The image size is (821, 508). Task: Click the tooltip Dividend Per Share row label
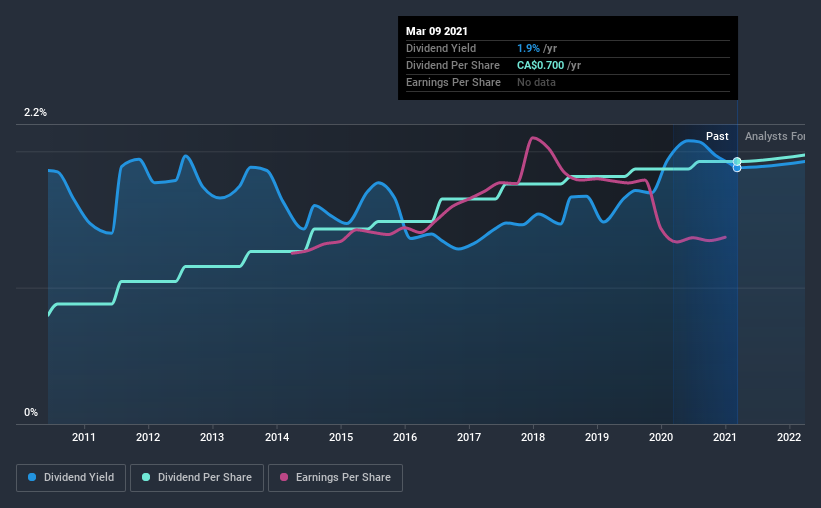[x=453, y=65]
